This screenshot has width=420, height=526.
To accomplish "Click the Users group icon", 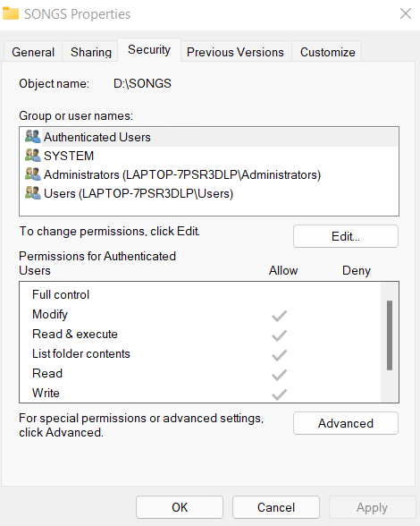I will pos(33,193).
